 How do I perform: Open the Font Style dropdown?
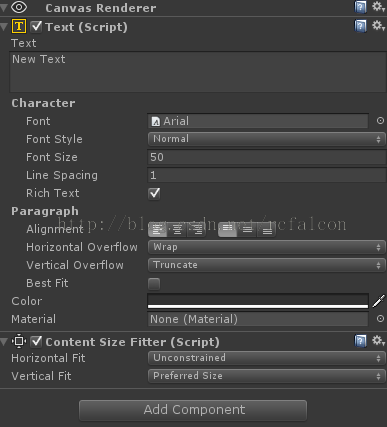click(267, 139)
